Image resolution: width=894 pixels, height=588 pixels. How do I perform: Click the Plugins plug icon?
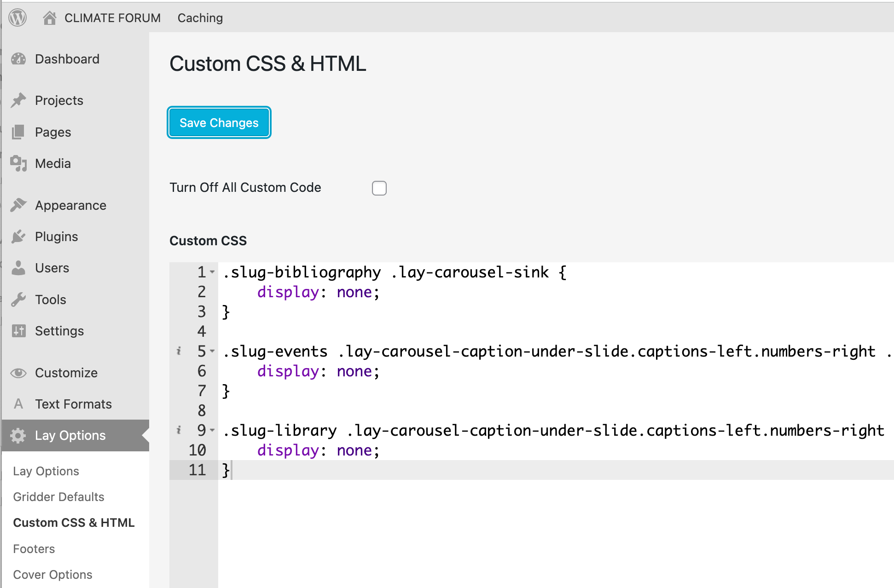pos(18,236)
